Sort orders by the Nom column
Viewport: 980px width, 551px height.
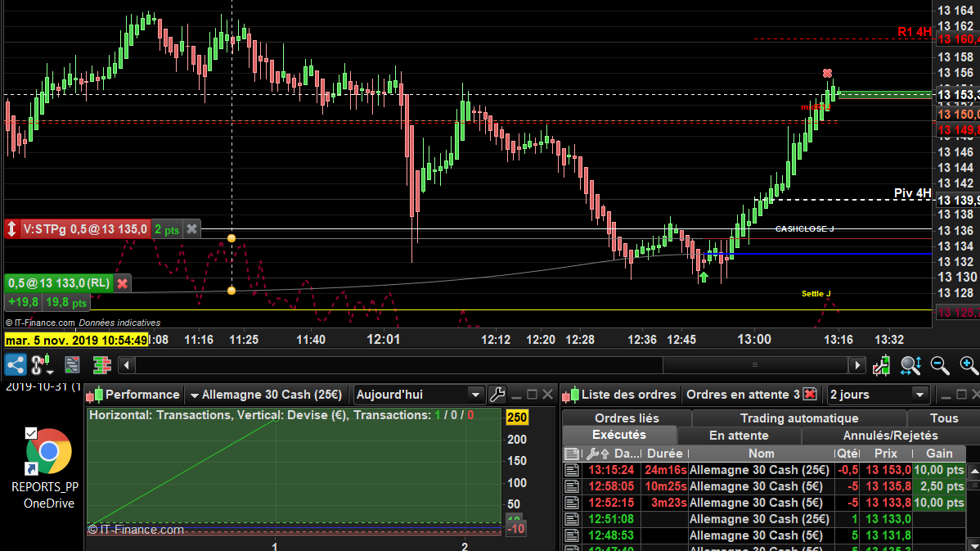click(x=761, y=454)
